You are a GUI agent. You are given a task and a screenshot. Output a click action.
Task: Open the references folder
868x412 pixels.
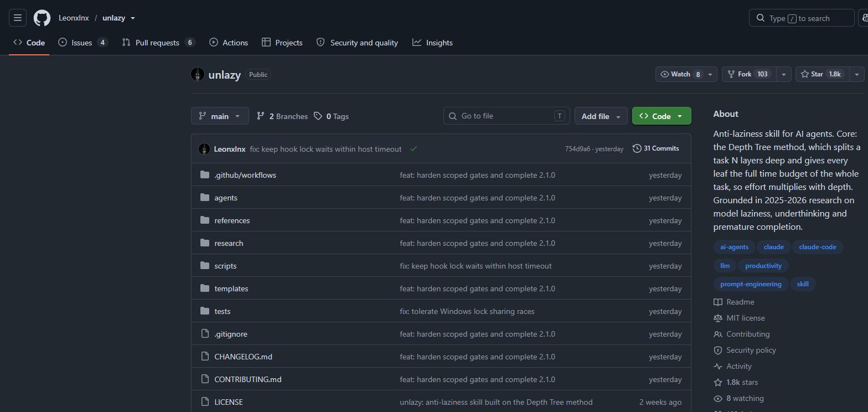pos(232,220)
